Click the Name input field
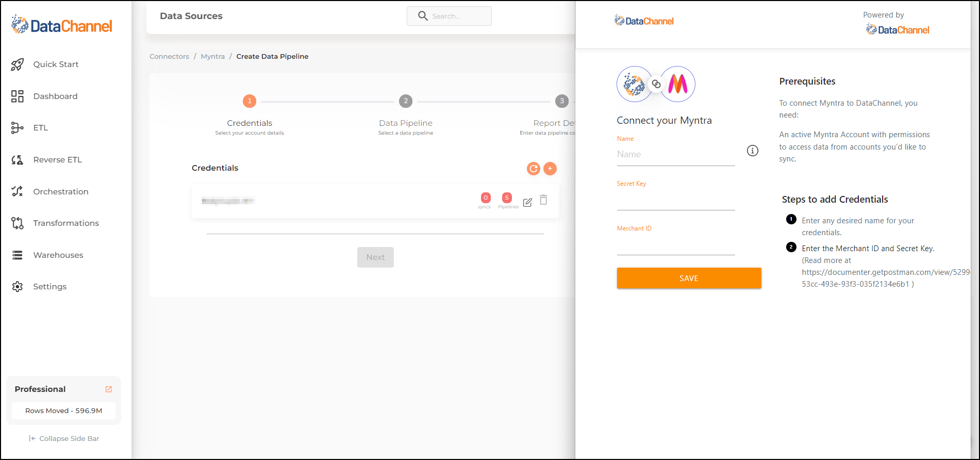 click(x=676, y=155)
